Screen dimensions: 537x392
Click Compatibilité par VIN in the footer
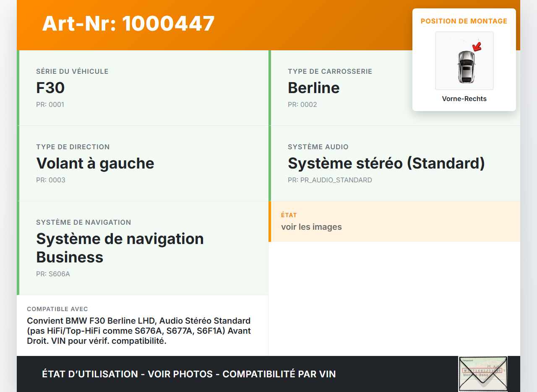(x=280, y=374)
